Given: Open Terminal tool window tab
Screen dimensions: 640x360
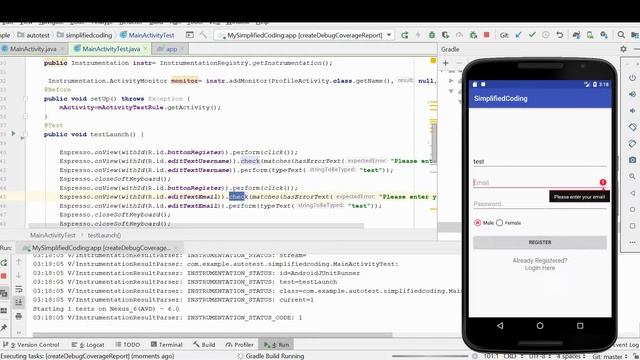Looking at the screenshot, I should [x=167, y=345].
